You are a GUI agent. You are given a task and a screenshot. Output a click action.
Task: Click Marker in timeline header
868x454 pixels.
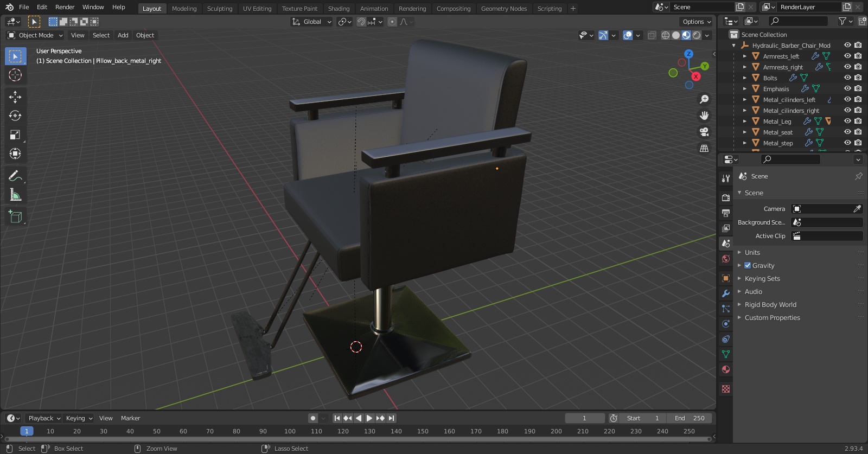[130, 418]
